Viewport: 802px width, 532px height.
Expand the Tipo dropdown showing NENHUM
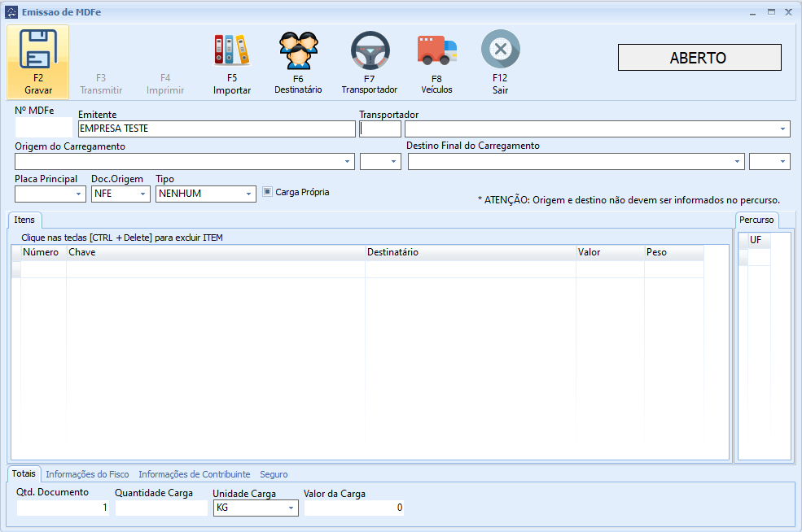click(248, 194)
